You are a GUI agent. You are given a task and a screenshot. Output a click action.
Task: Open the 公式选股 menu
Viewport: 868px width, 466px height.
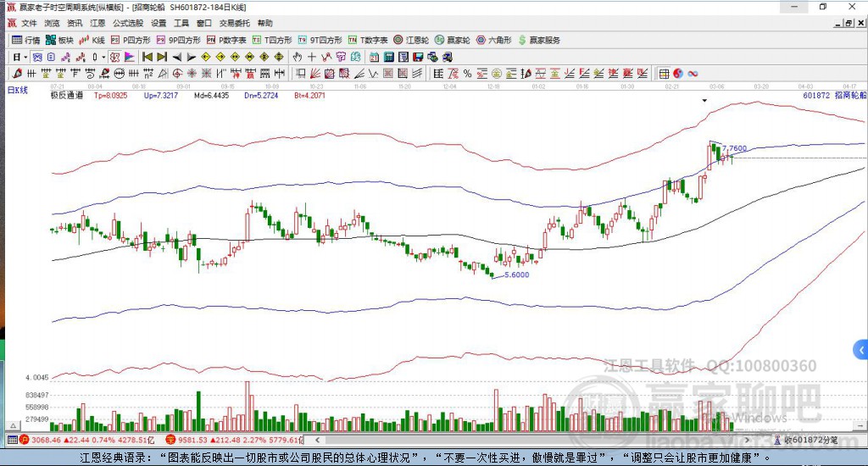(128, 23)
